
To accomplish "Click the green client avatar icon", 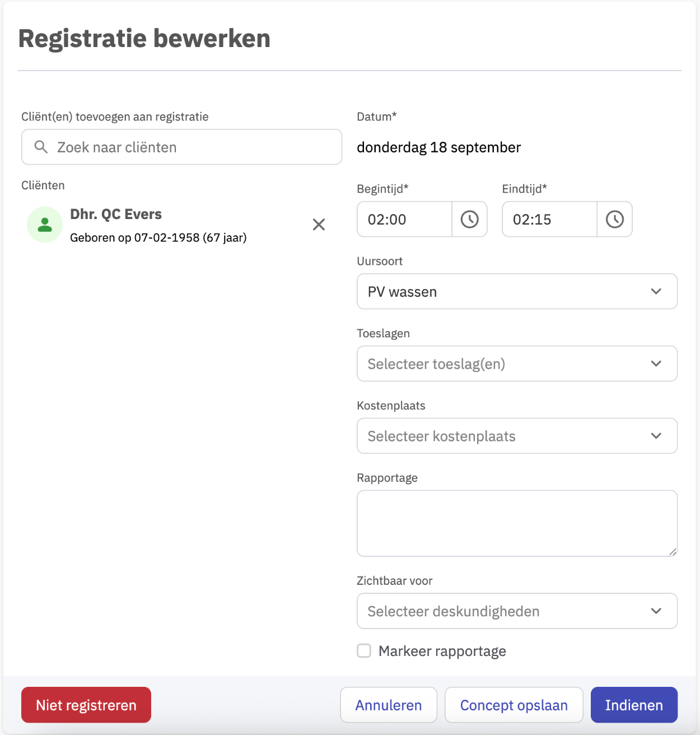I will click(45, 225).
